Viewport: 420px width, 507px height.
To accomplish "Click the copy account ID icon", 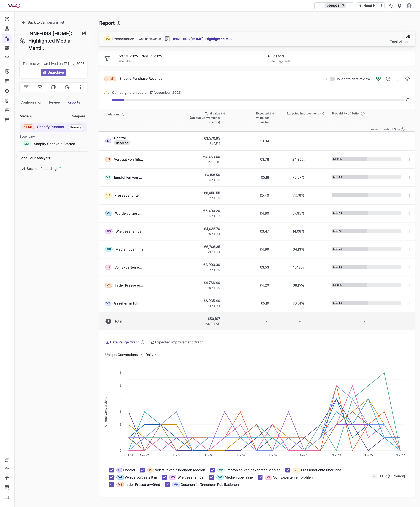I will (x=342, y=6).
